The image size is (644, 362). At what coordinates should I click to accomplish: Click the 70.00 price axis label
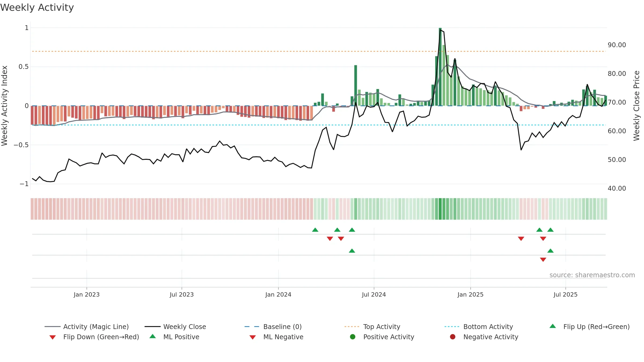[x=617, y=102]
